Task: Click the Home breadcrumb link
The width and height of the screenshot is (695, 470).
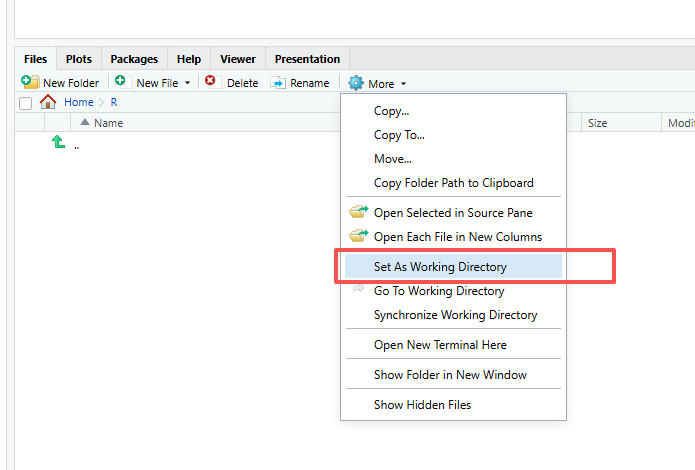Action: (78, 102)
